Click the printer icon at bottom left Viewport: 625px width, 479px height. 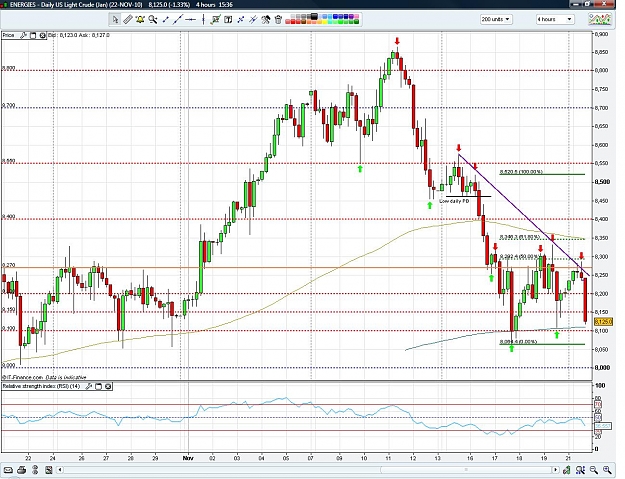tap(22, 470)
